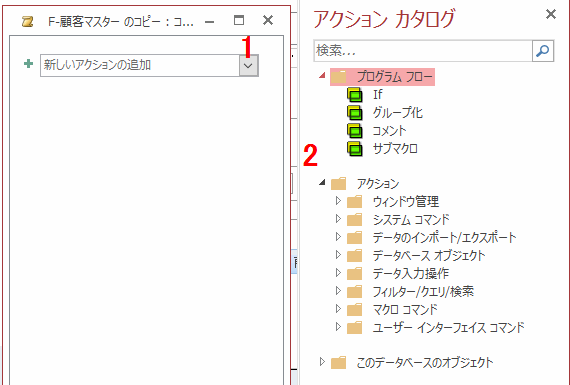Select システム コマンド category text
Image resolution: width=570 pixels, height=385 pixels.
[411, 220]
